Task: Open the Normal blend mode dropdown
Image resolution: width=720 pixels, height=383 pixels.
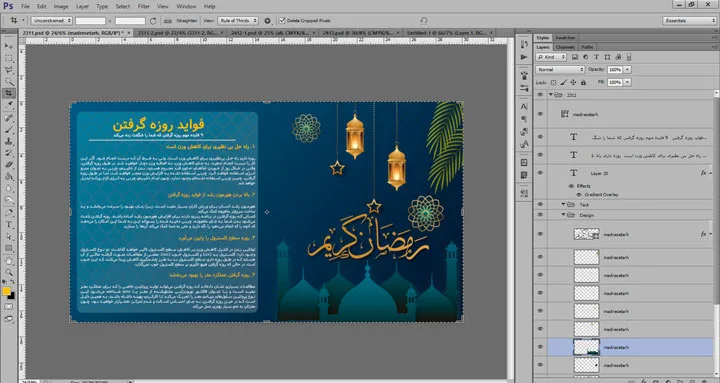Action: coord(560,69)
